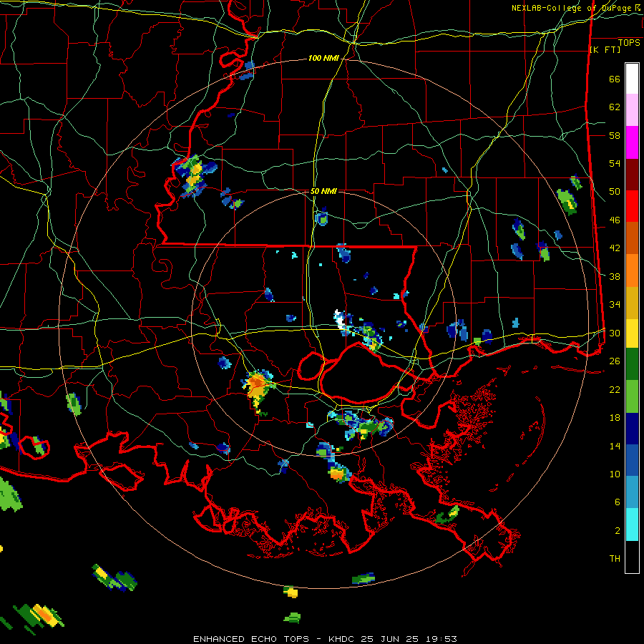The image size is (644, 644).
Task: Click the legend value 26
Action: tap(615, 361)
